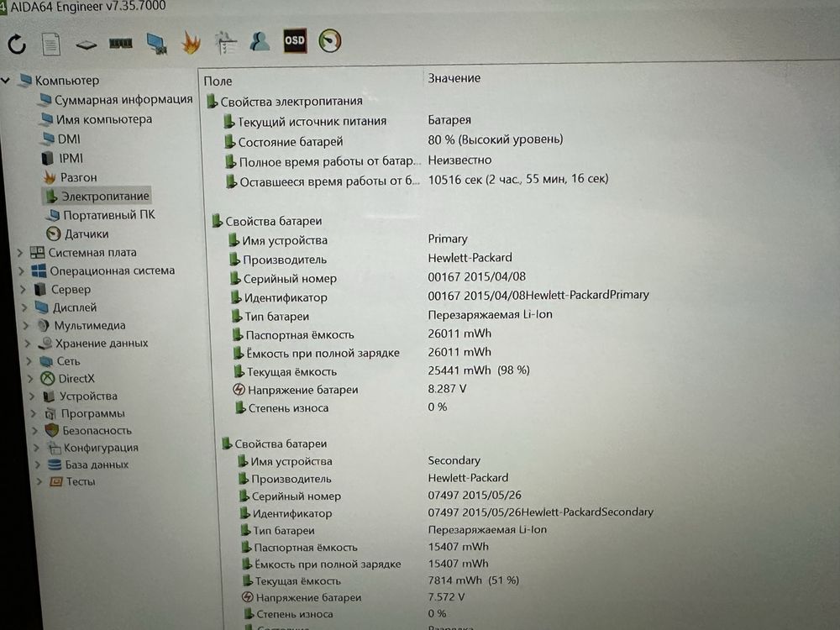
Task: Open the Report document icon
Action: 51,44
